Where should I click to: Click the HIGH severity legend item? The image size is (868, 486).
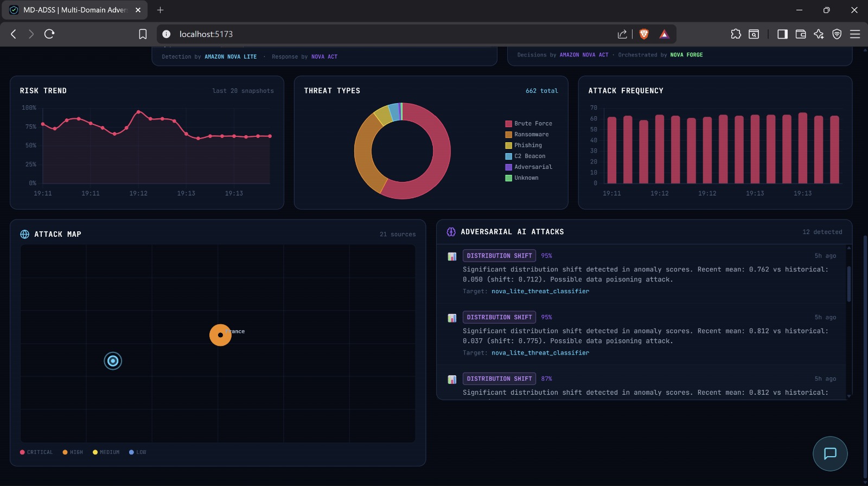click(73, 452)
